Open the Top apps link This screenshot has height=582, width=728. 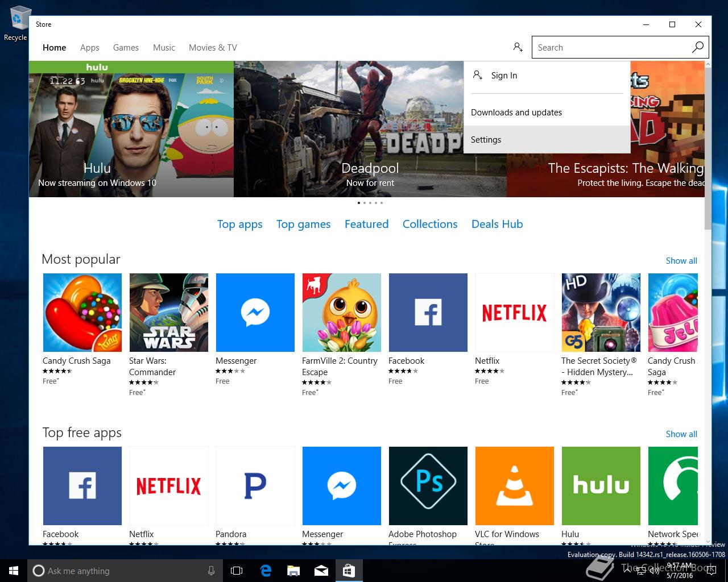pos(240,225)
